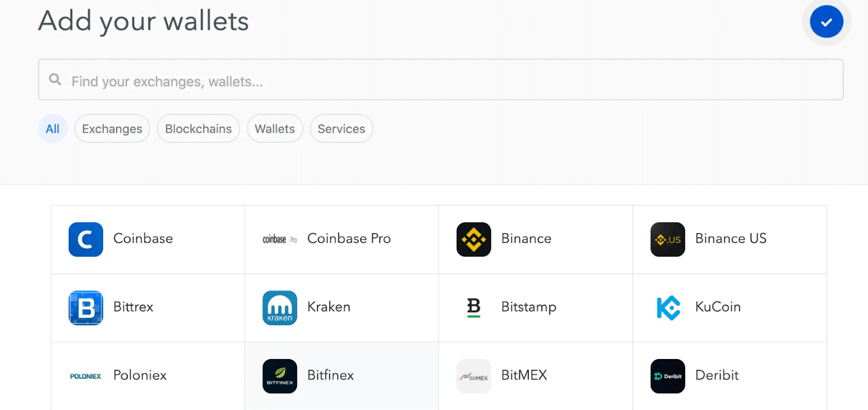
Task: Choose the BitMEX label text
Action: point(524,375)
